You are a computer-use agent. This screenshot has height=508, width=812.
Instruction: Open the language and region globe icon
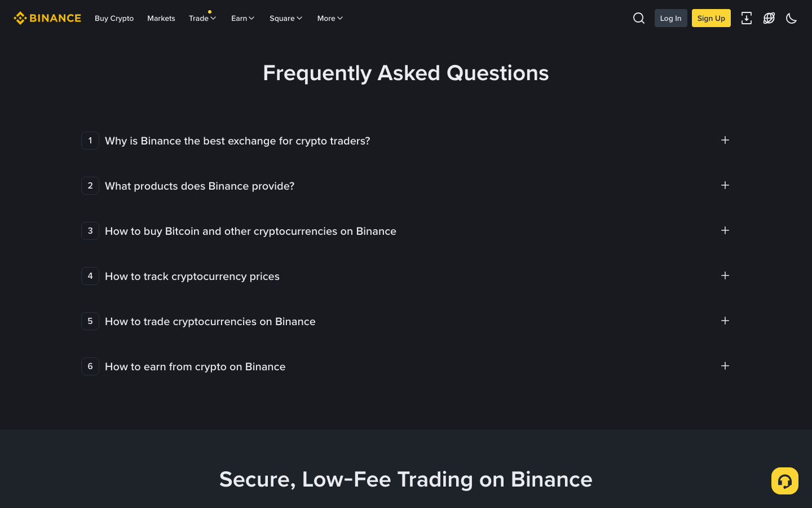pos(769,18)
